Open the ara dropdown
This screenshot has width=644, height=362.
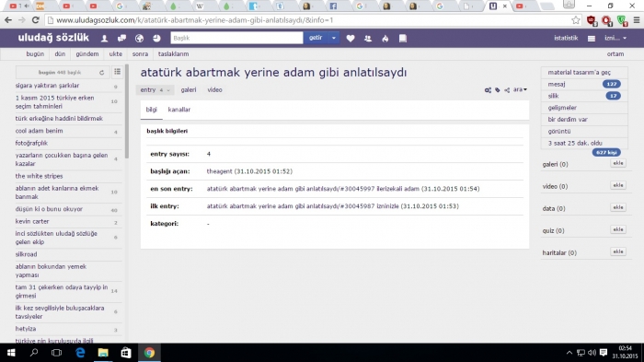(520, 89)
